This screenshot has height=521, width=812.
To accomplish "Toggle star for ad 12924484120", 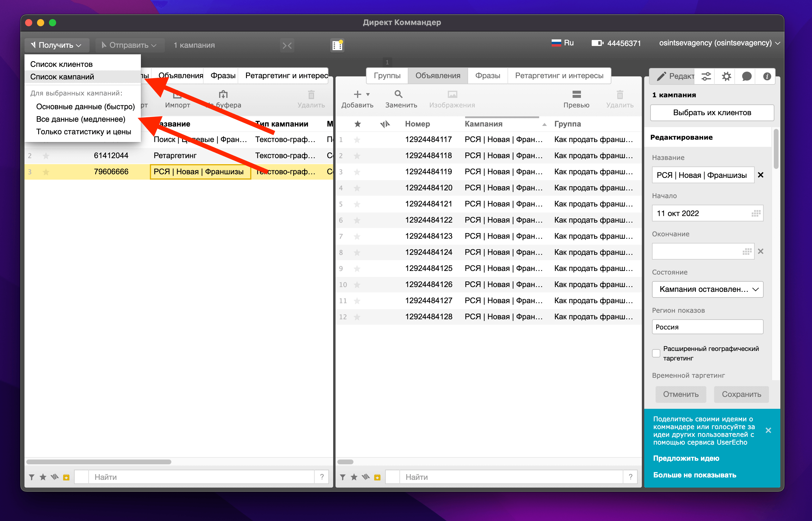I will [x=357, y=188].
